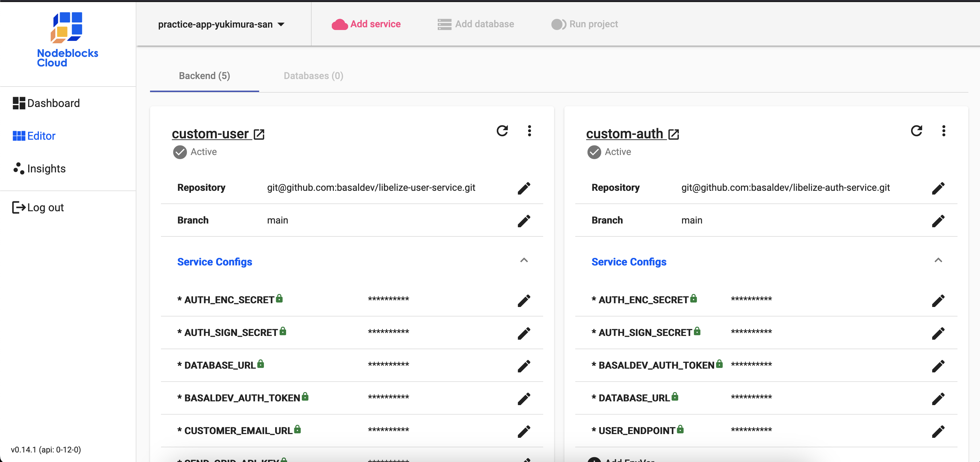Viewport: 980px width, 462px height.
Task: Edit custom-user DATABASE_URL pencil icon
Action: 524,366
